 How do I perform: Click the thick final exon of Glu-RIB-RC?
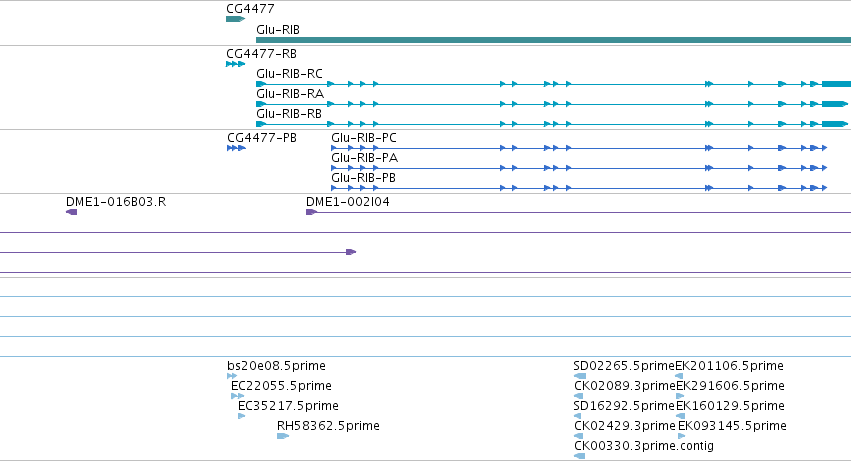pos(836,84)
